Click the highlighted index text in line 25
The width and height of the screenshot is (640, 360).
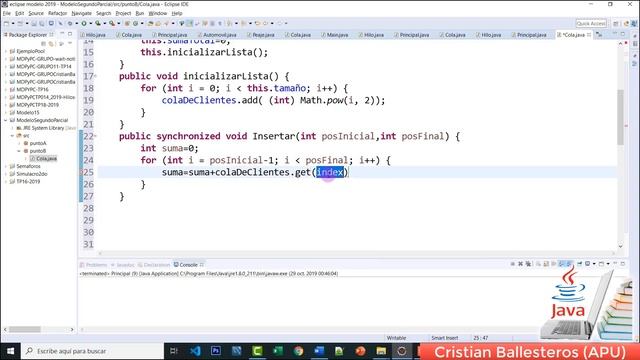pos(330,172)
